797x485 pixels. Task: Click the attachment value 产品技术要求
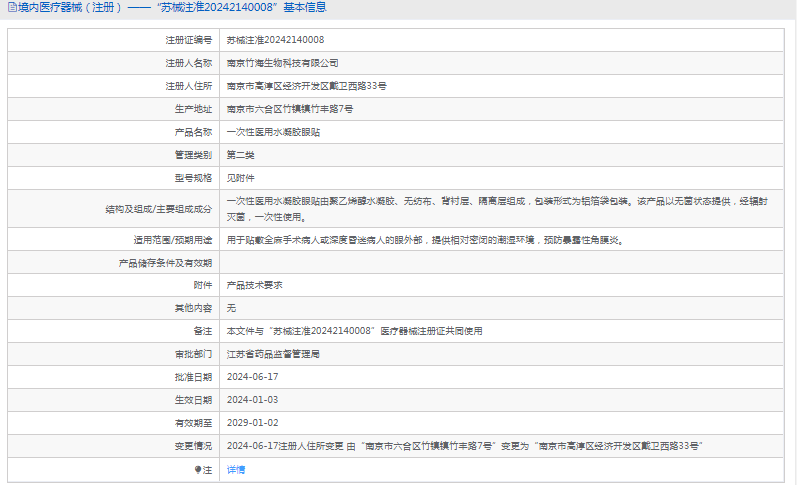(x=255, y=285)
